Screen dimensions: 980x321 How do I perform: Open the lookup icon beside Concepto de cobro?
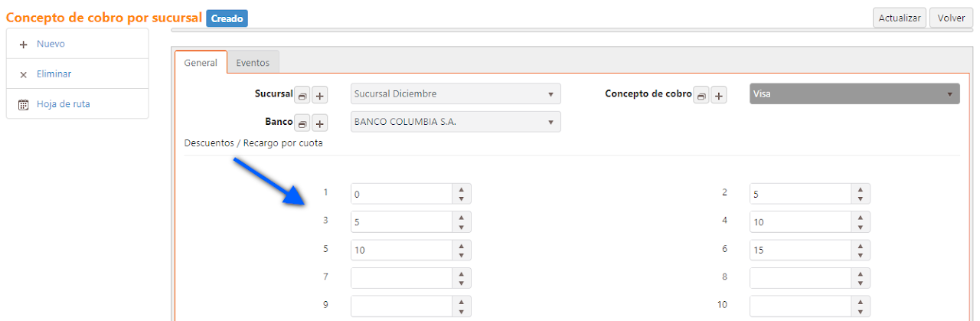[x=701, y=96]
